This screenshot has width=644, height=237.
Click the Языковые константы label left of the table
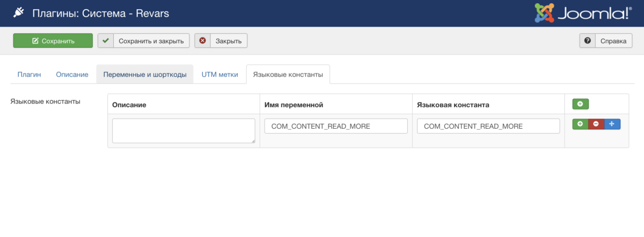pos(45,101)
